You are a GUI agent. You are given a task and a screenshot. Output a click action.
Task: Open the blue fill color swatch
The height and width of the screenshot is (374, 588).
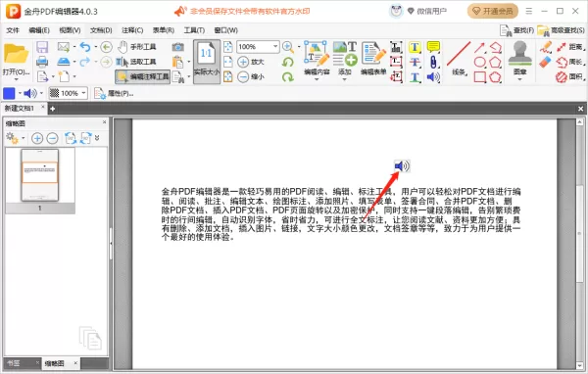tap(9, 93)
